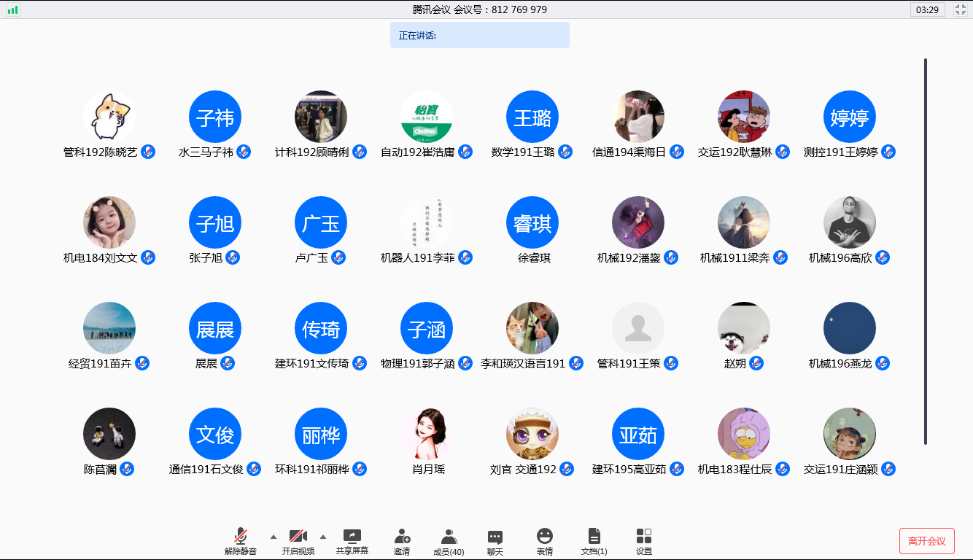Screen dimensions: 973x560
Task: Click the 03:29 meeting timer display
Action: pyautogui.click(x=927, y=9)
